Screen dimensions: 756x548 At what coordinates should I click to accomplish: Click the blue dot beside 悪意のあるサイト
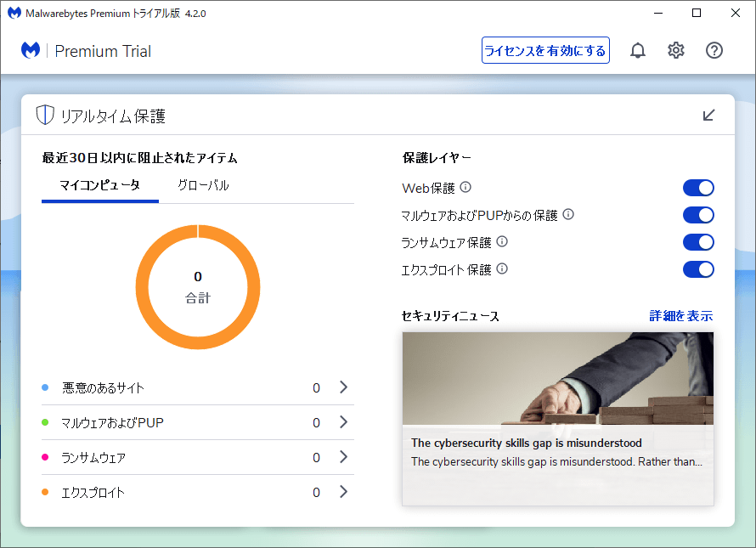[45, 387]
